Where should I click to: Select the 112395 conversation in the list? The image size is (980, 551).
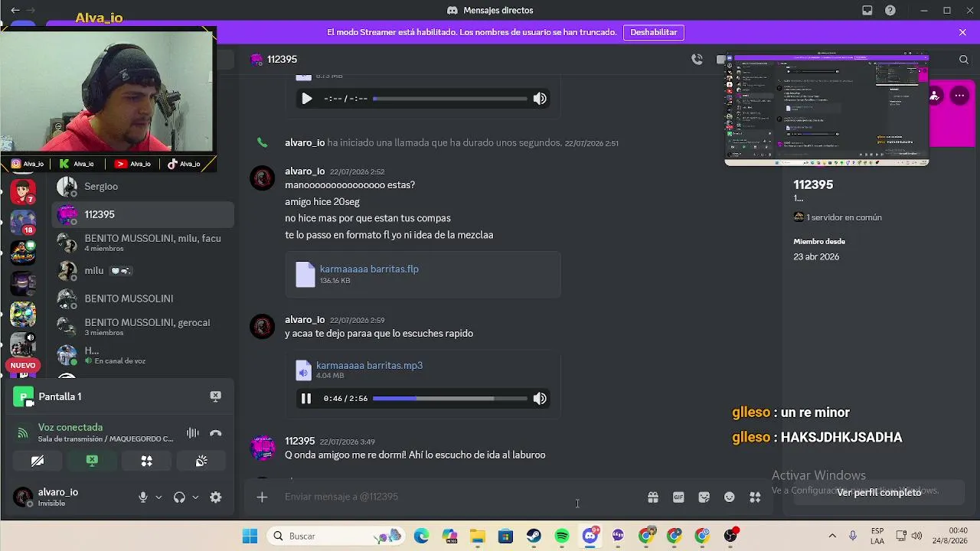pos(142,214)
